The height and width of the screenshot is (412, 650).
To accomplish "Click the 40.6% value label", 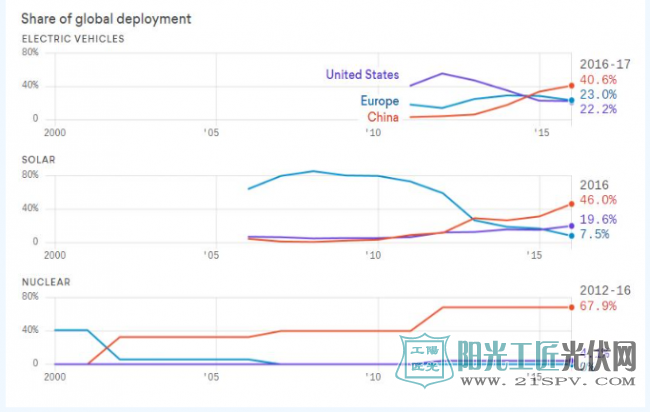I will click(598, 79).
